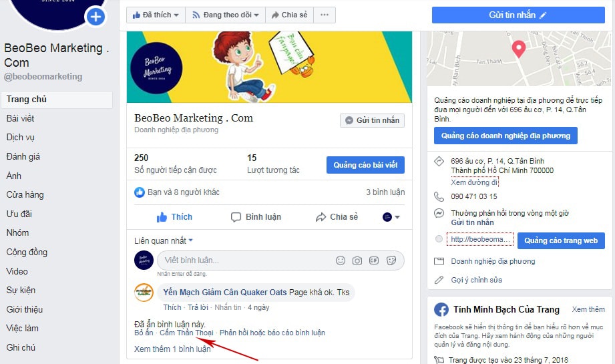Click the red map location pin

click(x=519, y=49)
